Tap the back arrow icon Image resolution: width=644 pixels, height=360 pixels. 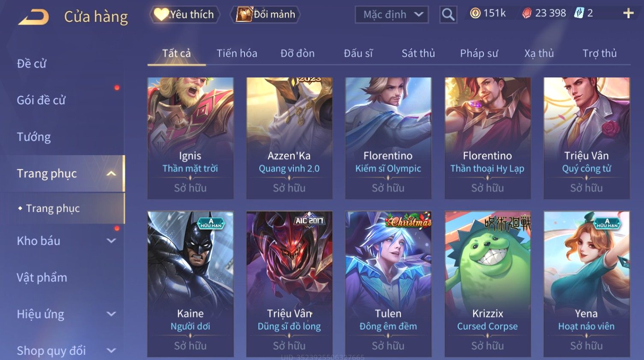click(x=33, y=17)
